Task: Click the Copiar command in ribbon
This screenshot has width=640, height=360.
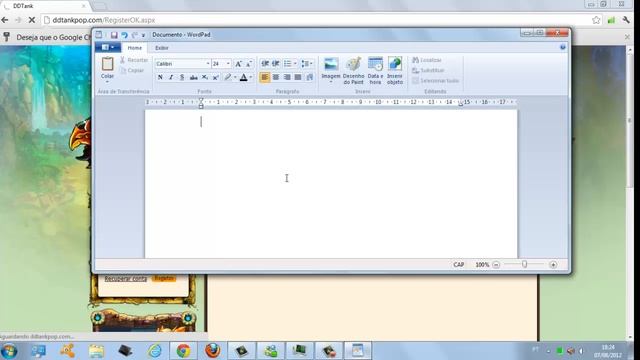Action: coord(132,71)
